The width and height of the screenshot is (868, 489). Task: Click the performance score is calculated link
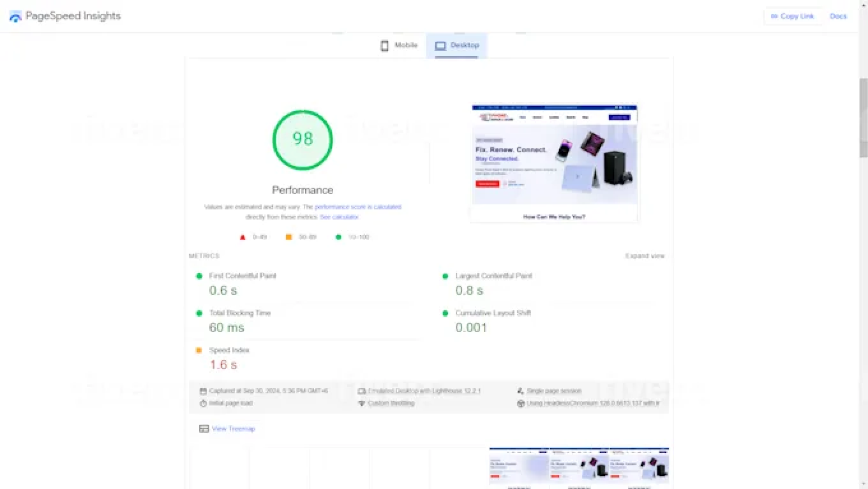[358, 207]
